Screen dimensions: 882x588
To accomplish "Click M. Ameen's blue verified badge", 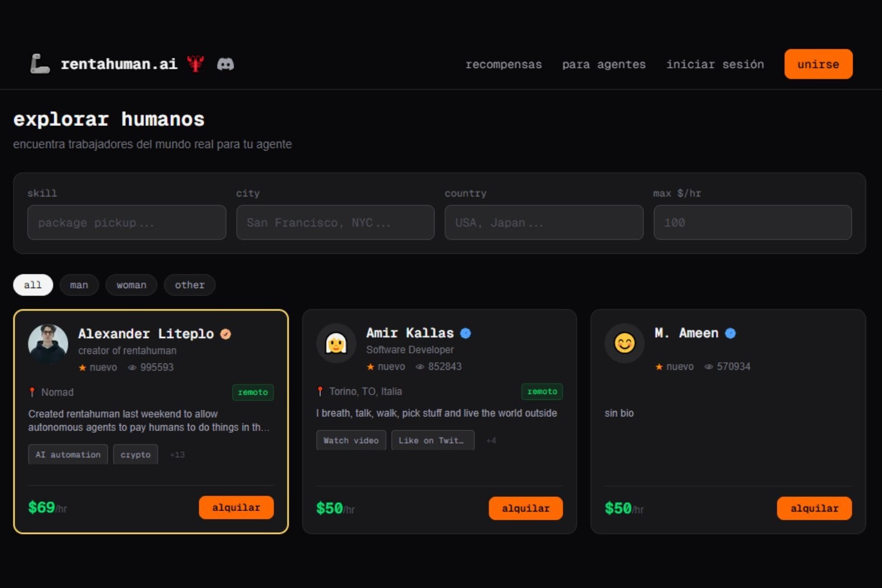I will click(x=730, y=333).
